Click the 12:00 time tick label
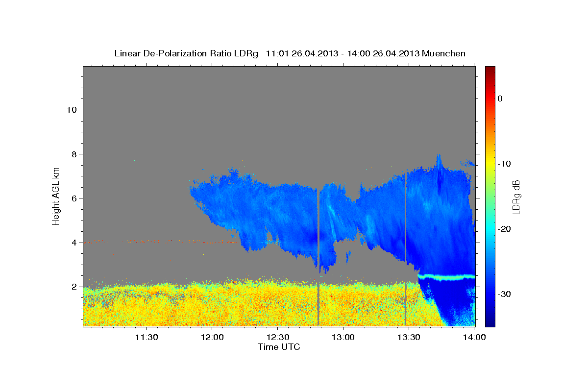588x392 pixels. coord(213,337)
